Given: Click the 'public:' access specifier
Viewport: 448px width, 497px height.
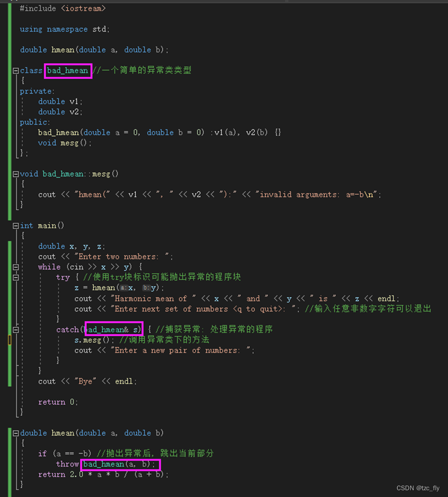Looking at the screenshot, I should [35, 122].
